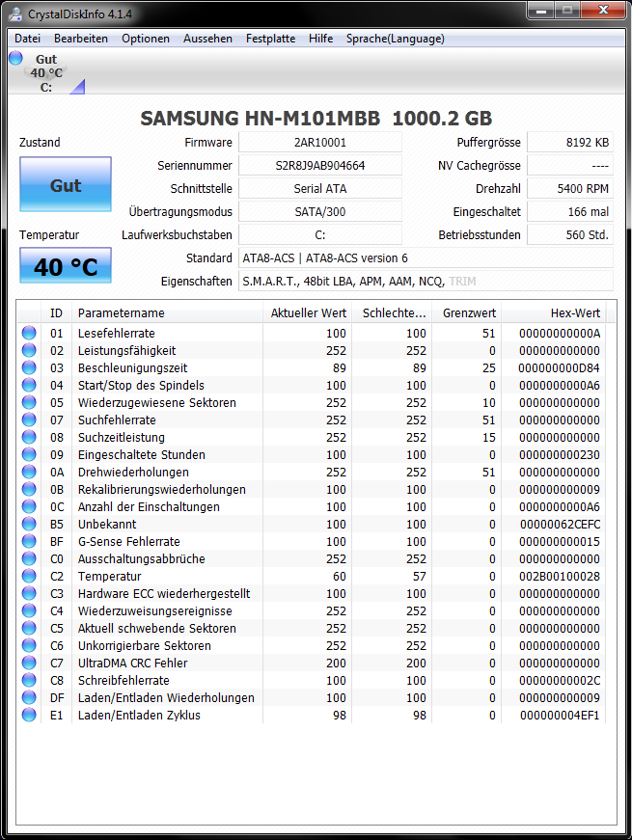Image resolution: width=632 pixels, height=840 pixels.
Task: Click the NV Cachegrösse field
Action: tap(570, 166)
